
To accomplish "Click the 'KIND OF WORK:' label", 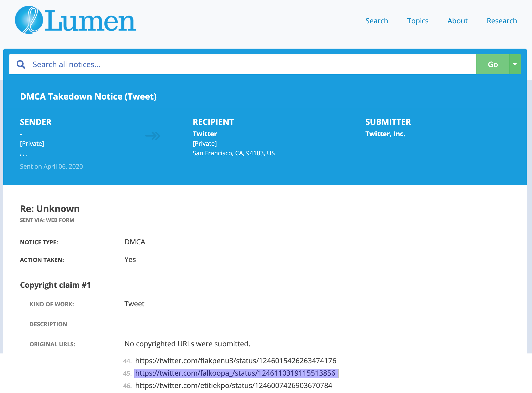I will (x=52, y=304).
